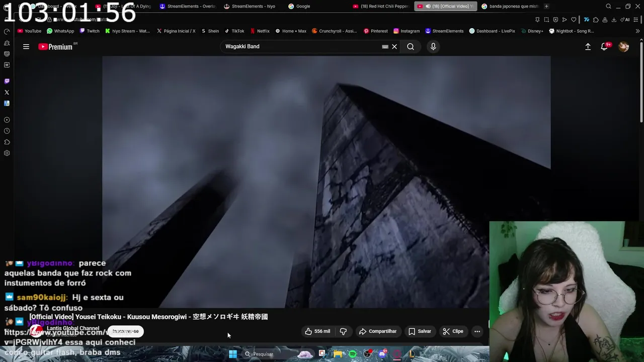The height and width of the screenshot is (362, 644).
Task: Open the YouTube bookmark
Action: [x=29, y=31]
